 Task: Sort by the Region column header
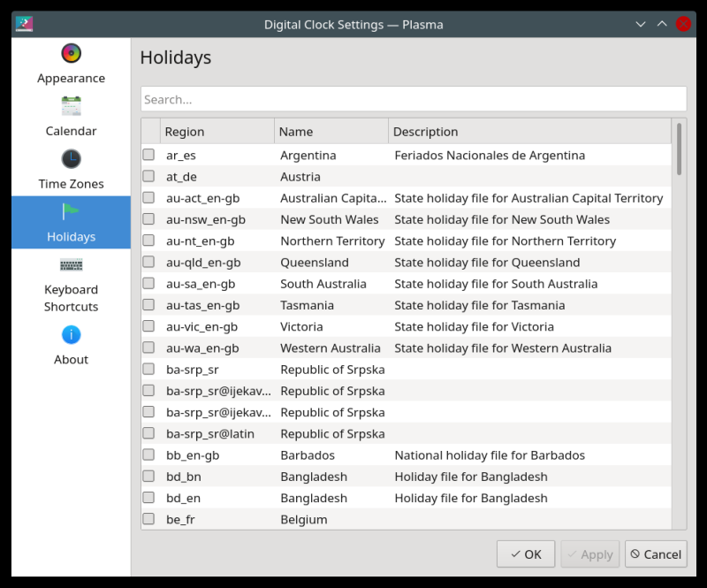pyautogui.click(x=217, y=132)
